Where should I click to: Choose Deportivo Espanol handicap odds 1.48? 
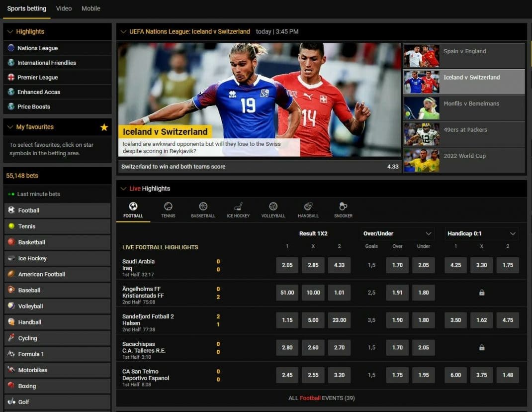[508, 375]
